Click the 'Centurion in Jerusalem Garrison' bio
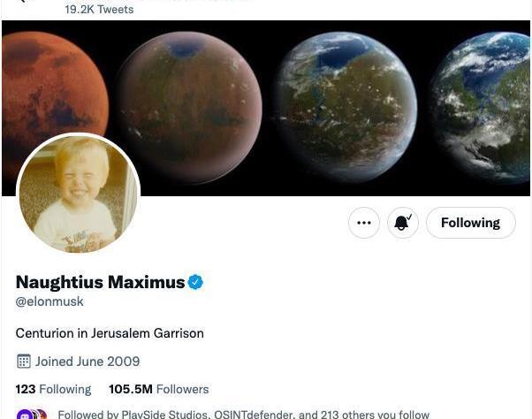This screenshot has width=532, height=419. pyautogui.click(x=110, y=333)
